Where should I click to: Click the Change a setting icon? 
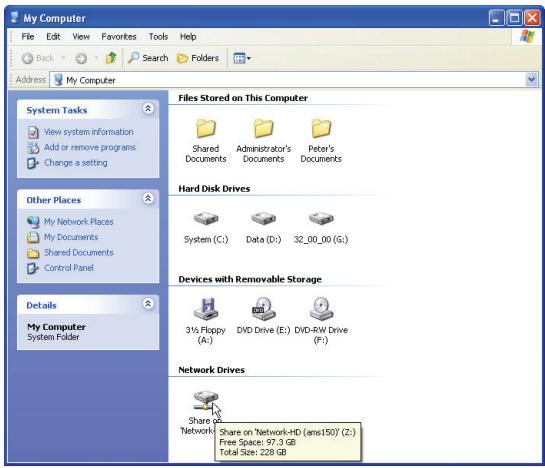coord(33,163)
